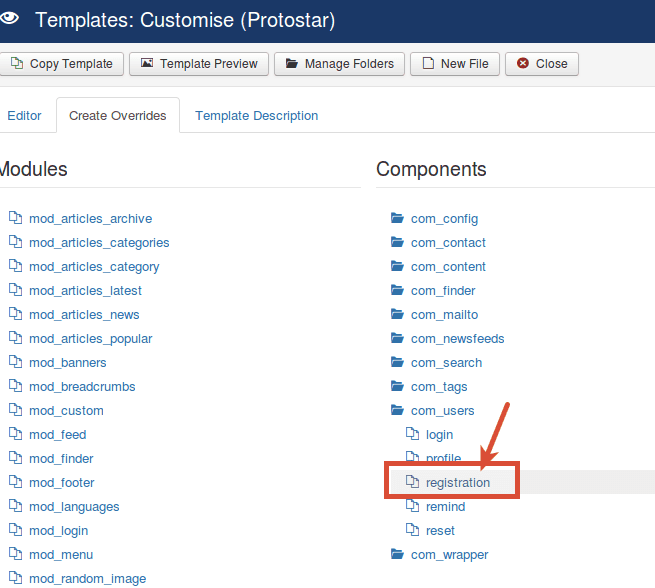Click the com_wrapper component name
Viewport: 655px width, 588px height.
449,555
